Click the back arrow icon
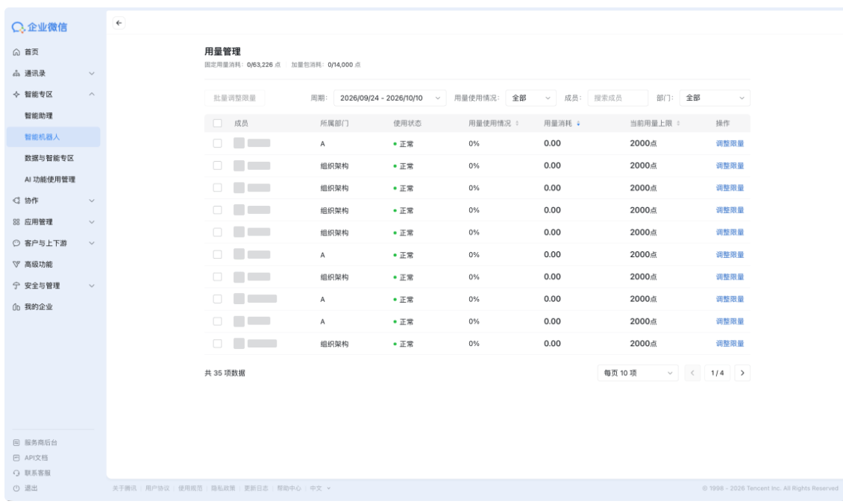 119,23
